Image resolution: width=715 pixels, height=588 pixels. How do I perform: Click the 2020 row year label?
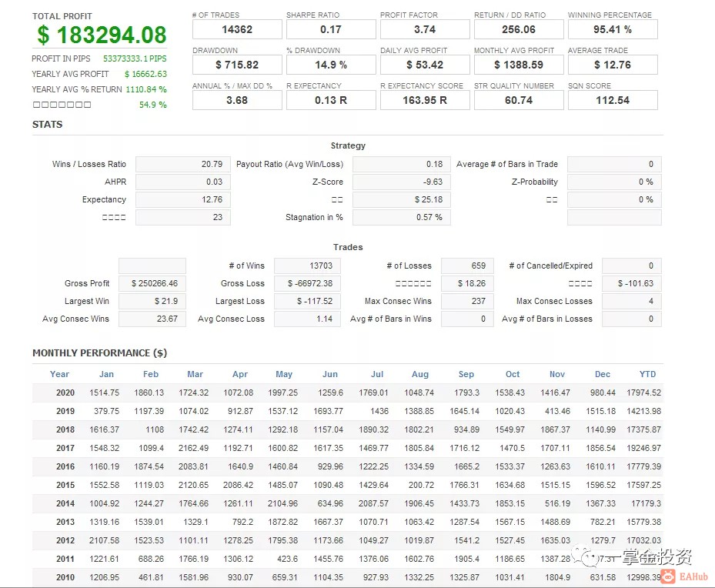point(65,393)
